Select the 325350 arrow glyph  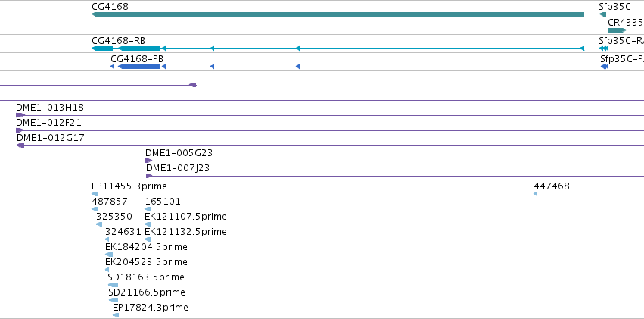click(x=99, y=224)
